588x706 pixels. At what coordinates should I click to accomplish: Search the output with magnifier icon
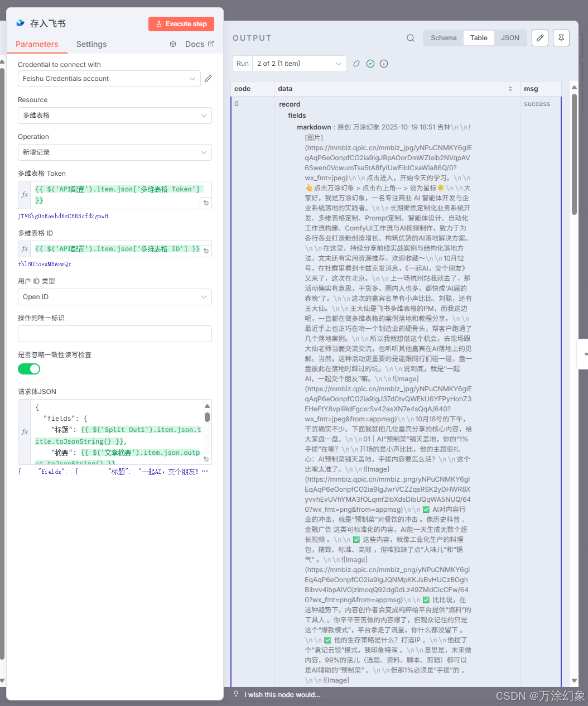click(x=411, y=38)
